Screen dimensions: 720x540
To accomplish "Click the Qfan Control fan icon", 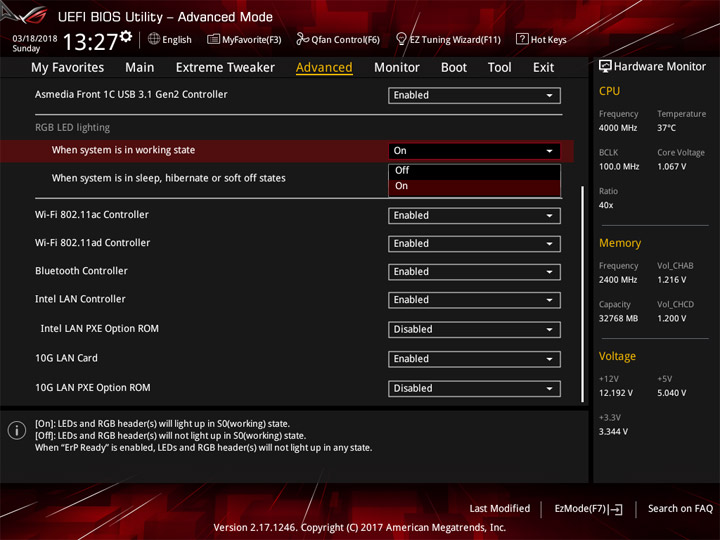I will tap(302, 39).
